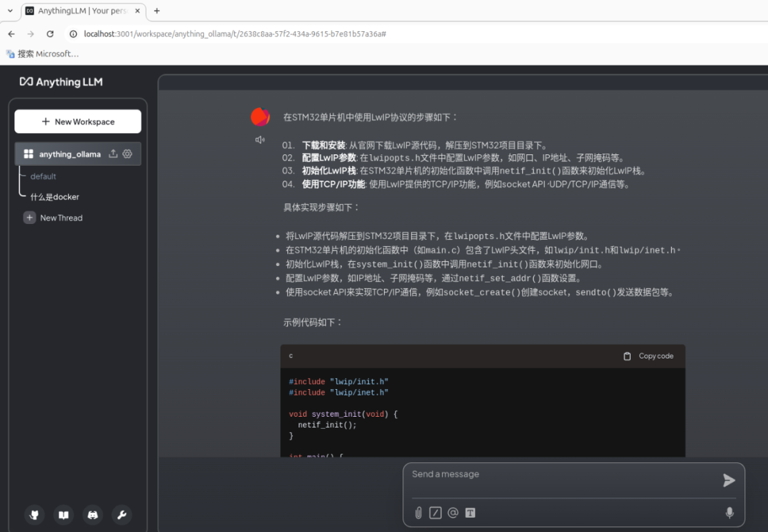Create a New Workspace
Image resolution: width=768 pixels, height=532 pixels.
[78, 122]
